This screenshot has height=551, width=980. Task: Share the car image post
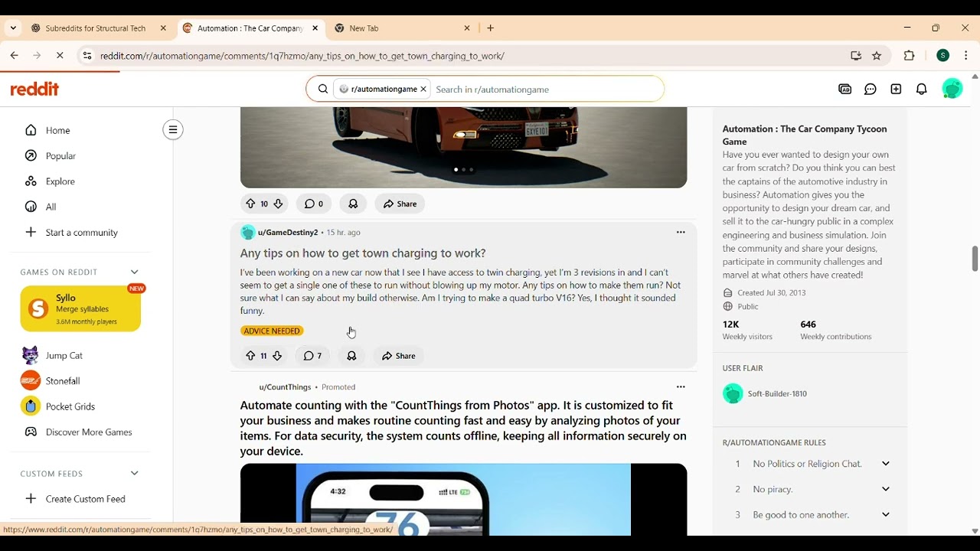click(x=400, y=204)
